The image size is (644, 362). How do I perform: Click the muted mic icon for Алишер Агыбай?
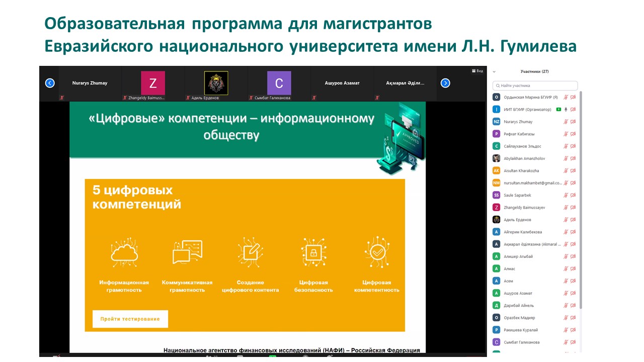566,256
